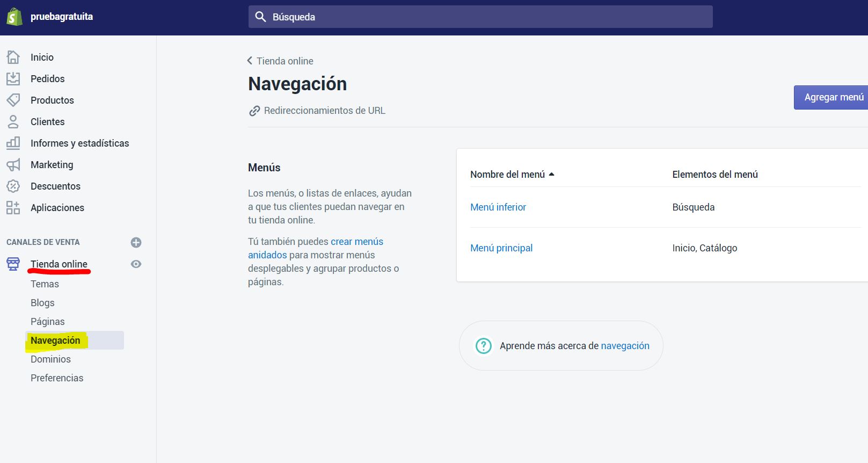
Task: Open Productos in the sidebar
Action: point(52,100)
